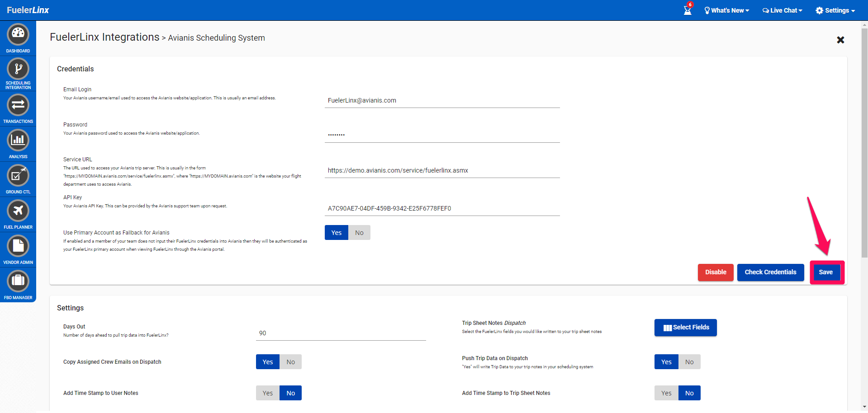
Task: Set Push Trip Data on Dispatch to Yes
Action: (666, 362)
